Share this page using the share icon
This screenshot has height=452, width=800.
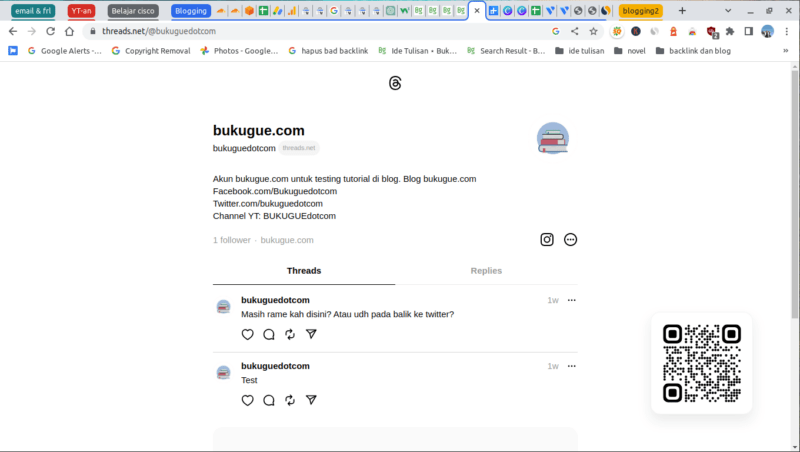coord(574,31)
